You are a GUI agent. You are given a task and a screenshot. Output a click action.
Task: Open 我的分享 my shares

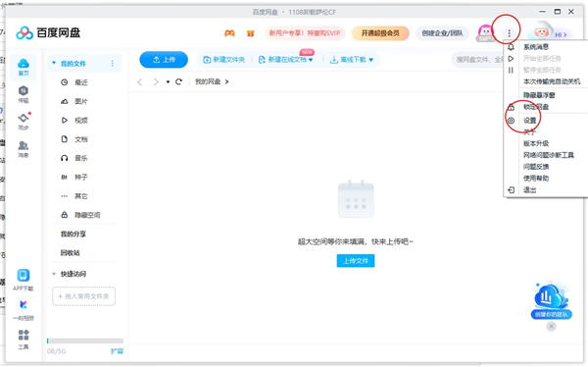pos(73,234)
